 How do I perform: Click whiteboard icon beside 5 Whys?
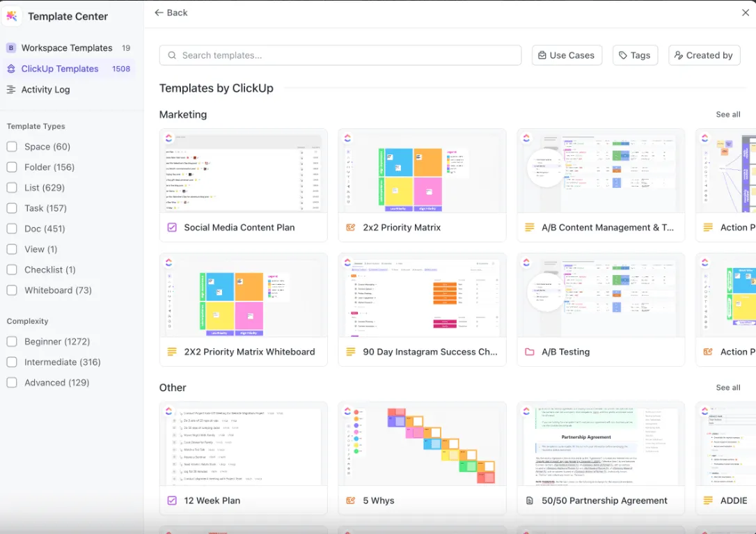[351, 500]
